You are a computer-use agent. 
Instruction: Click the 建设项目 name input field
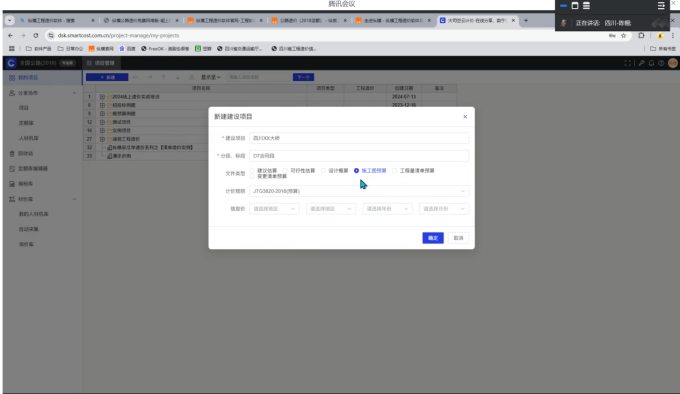pos(359,138)
